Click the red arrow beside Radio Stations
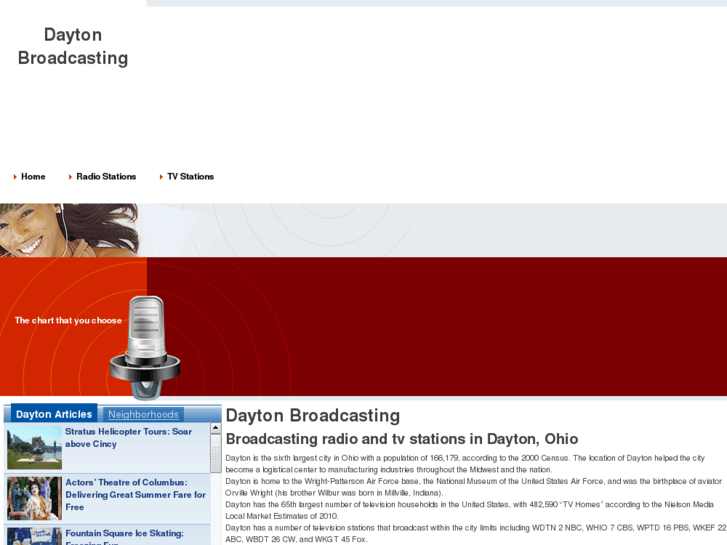 (70, 177)
